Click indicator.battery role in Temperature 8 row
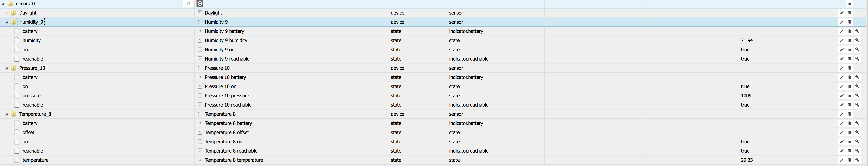Screen dimensions: 868x166 [466, 123]
